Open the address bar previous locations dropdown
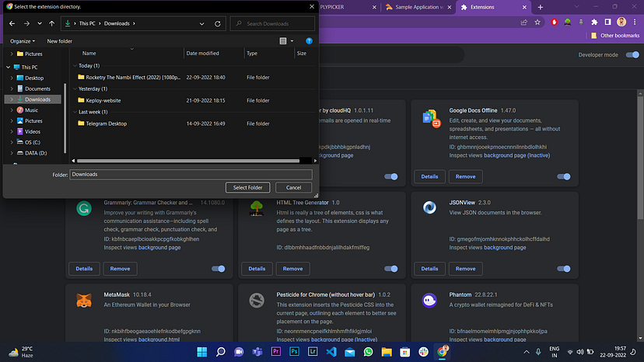 (x=201, y=24)
